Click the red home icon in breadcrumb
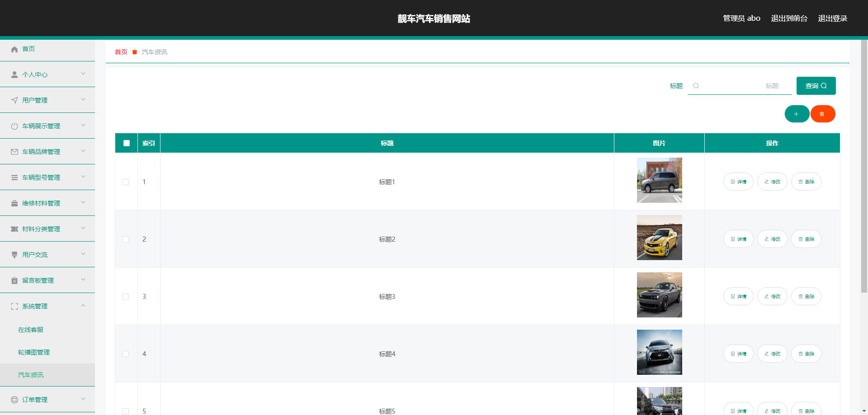This screenshot has width=868, height=415. tap(135, 52)
